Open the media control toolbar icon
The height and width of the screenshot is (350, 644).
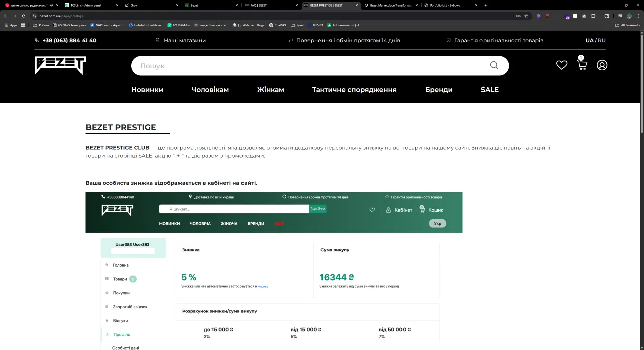point(620,16)
